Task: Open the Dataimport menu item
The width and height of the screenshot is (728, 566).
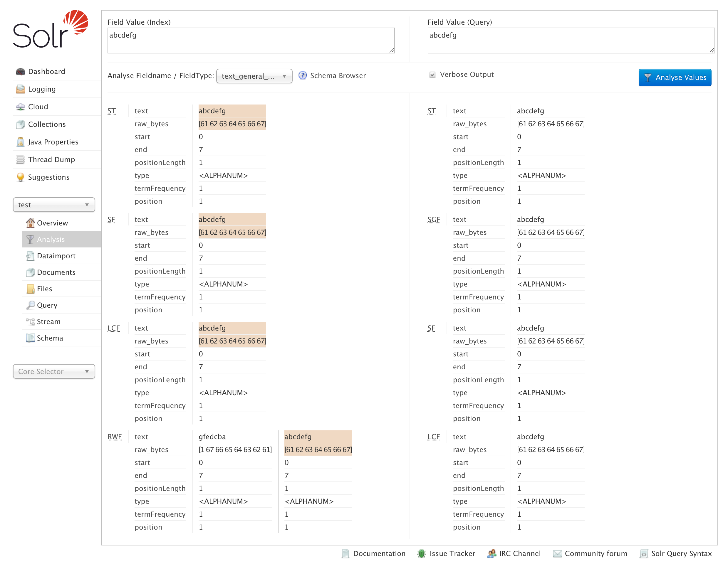Action: [56, 256]
